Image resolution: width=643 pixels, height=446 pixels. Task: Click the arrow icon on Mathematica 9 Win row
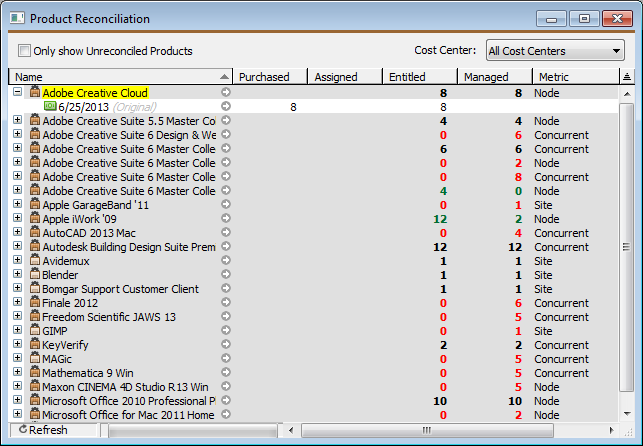[x=226, y=372]
